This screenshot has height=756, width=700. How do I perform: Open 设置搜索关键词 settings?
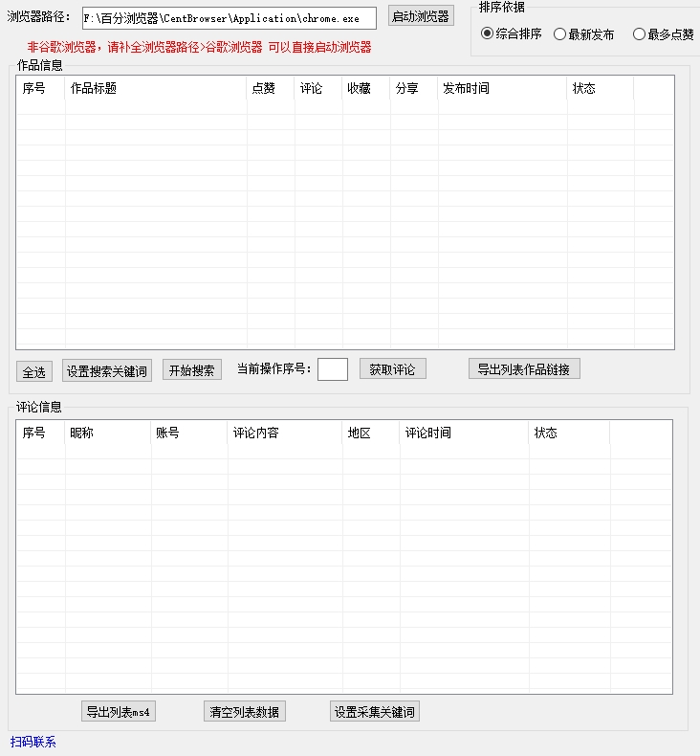point(107,371)
